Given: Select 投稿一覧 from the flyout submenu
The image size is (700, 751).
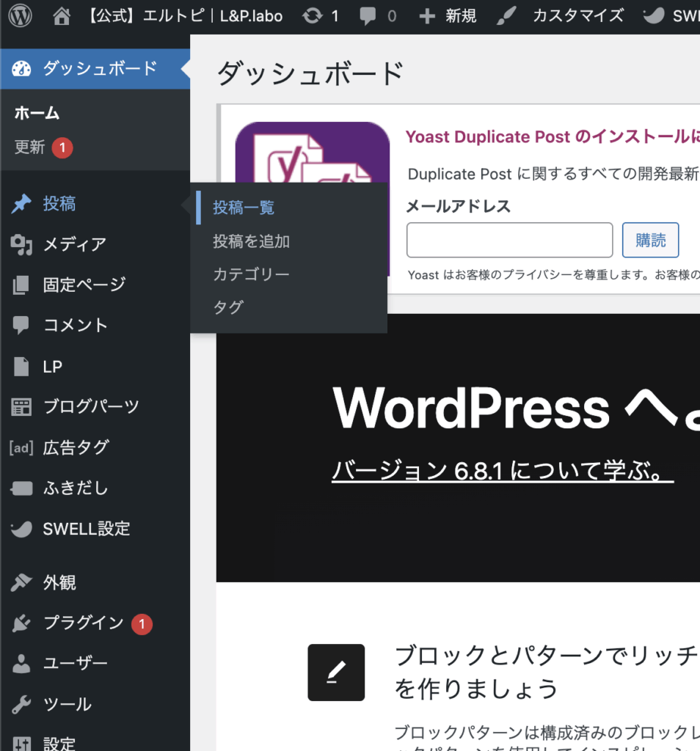Looking at the screenshot, I should [244, 208].
